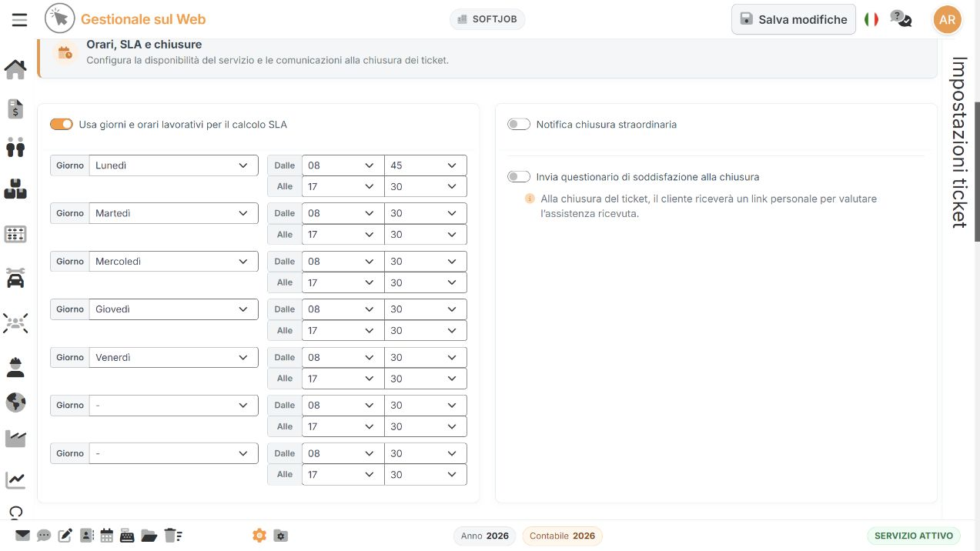Open the factory icon in sidebar
The image size is (980, 551).
click(15, 439)
